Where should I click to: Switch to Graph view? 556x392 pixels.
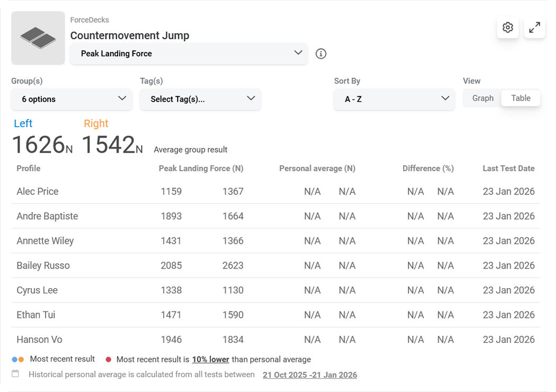tap(483, 98)
